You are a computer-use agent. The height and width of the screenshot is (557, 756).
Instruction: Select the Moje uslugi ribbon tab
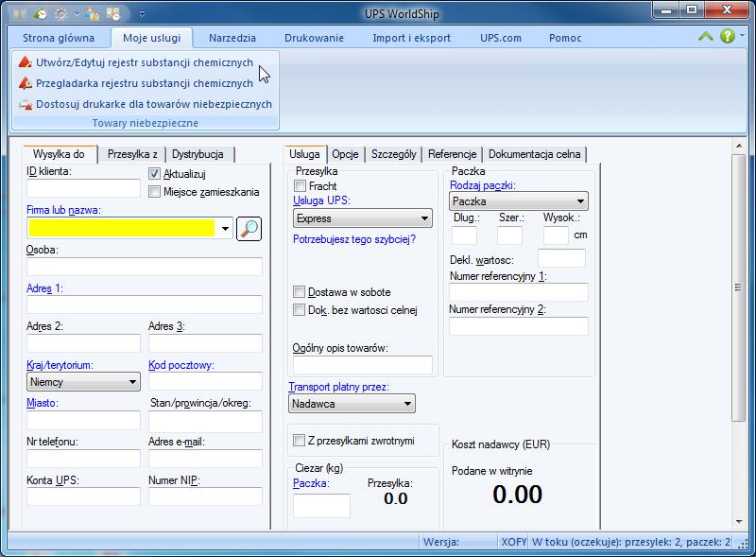click(x=151, y=38)
